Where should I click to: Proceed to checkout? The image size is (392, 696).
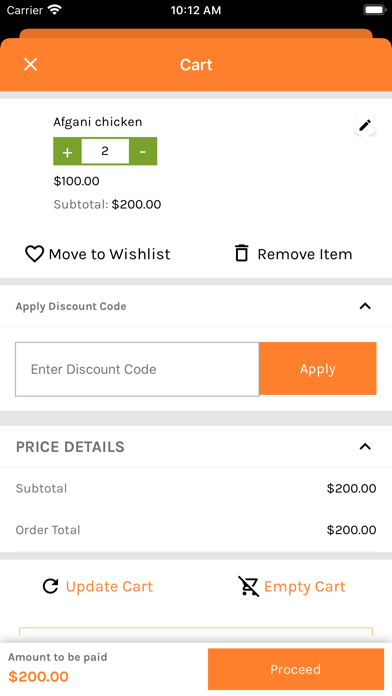[296, 669]
